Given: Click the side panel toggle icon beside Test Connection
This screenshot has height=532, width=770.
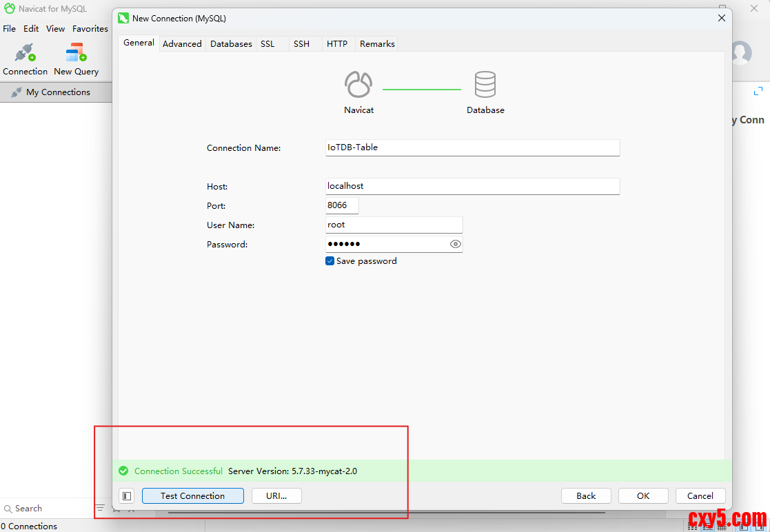Looking at the screenshot, I should 126,496.
